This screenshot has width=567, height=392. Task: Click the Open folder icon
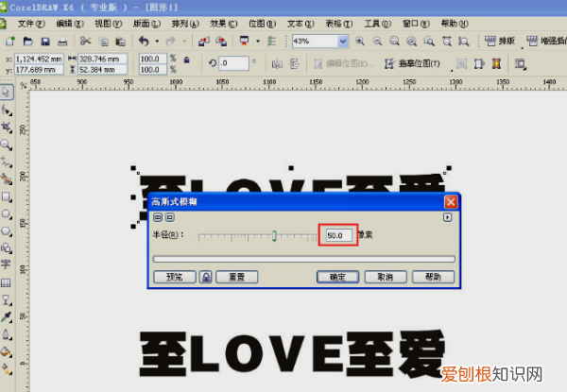click(x=27, y=42)
